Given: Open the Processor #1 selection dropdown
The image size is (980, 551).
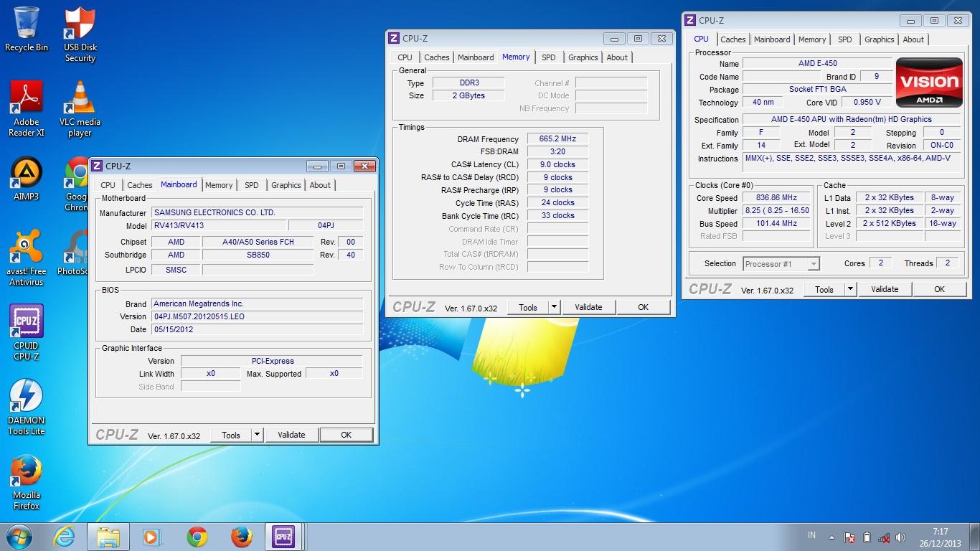Looking at the screenshot, I should [x=781, y=263].
